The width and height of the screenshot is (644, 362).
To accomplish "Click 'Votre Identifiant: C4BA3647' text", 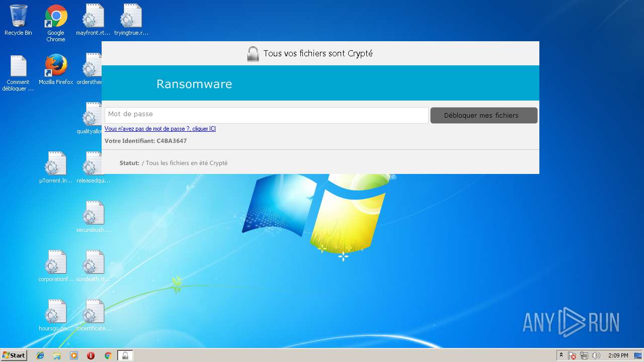I will tap(145, 141).
